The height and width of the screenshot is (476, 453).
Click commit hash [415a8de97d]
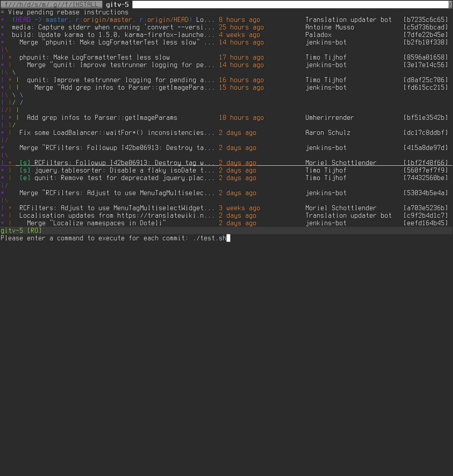coord(426,148)
